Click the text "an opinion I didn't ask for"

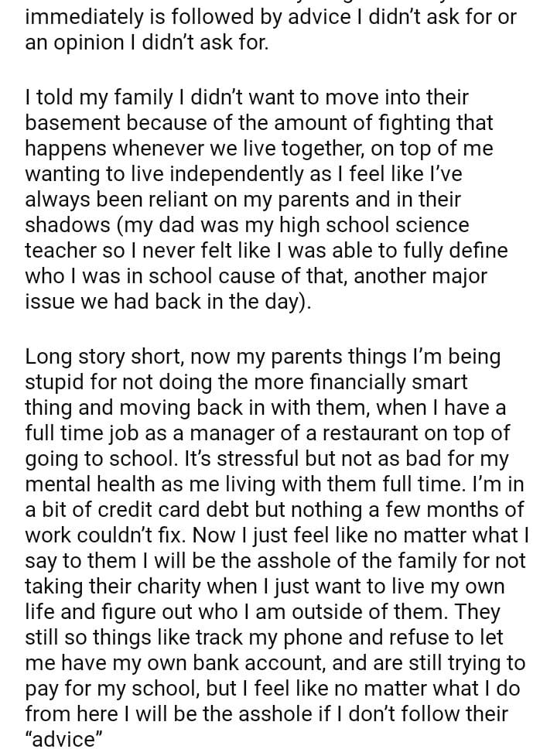point(146,43)
